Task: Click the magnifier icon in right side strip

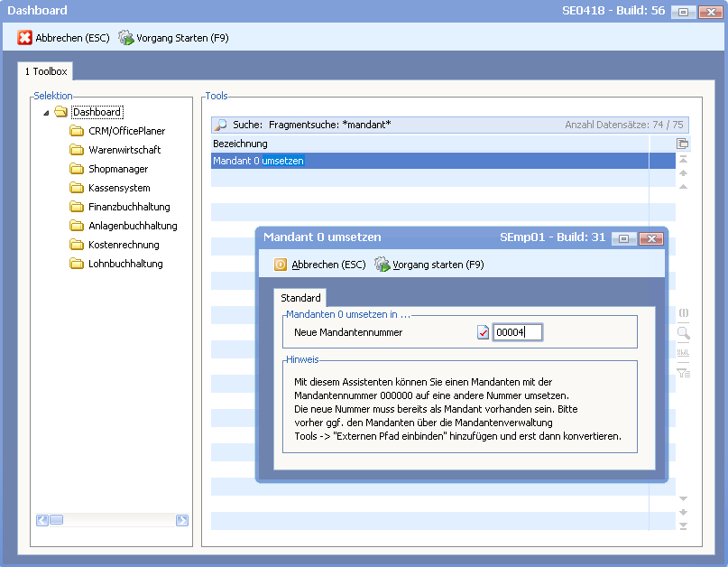Action: click(x=683, y=333)
